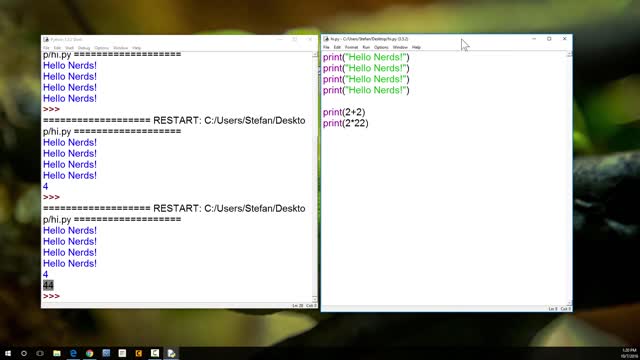
Task: Open File menu in Python Shell window
Action: pyautogui.click(x=46, y=48)
